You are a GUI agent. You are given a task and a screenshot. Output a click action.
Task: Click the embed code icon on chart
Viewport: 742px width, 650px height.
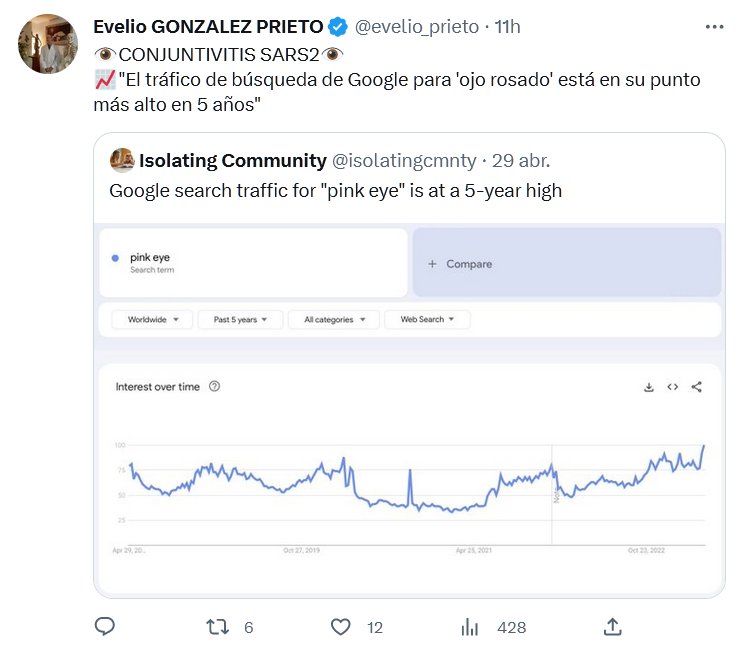[672, 387]
